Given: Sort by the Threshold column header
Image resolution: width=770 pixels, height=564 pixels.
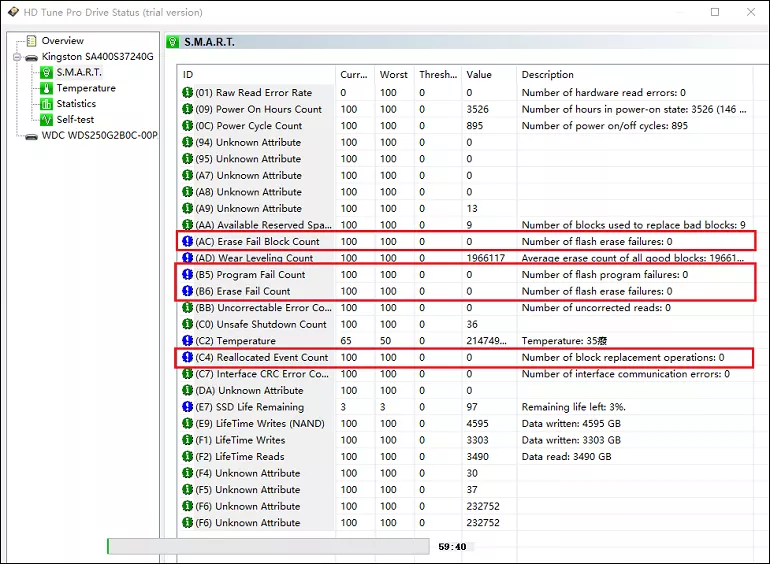Looking at the screenshot, I should click(x=439, y=75).
